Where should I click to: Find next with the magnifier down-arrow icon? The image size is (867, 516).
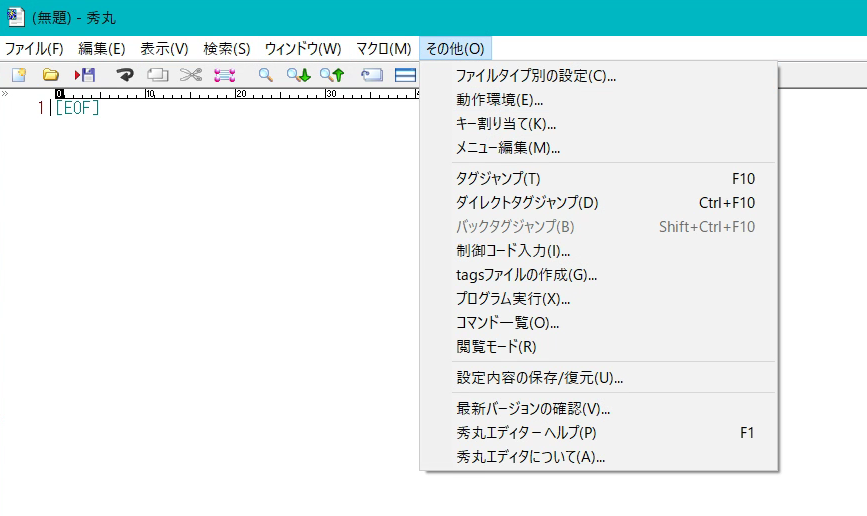(x=299, y=75)
